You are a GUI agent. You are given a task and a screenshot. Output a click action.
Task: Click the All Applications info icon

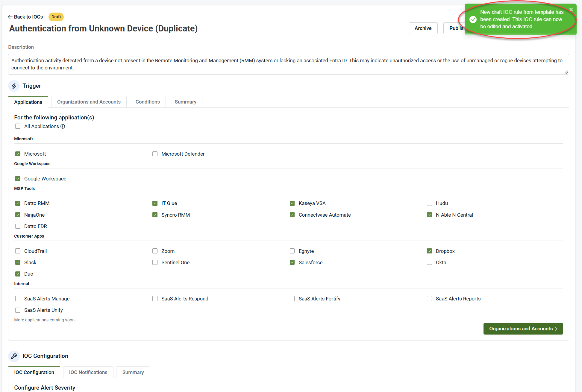[63, 126]
